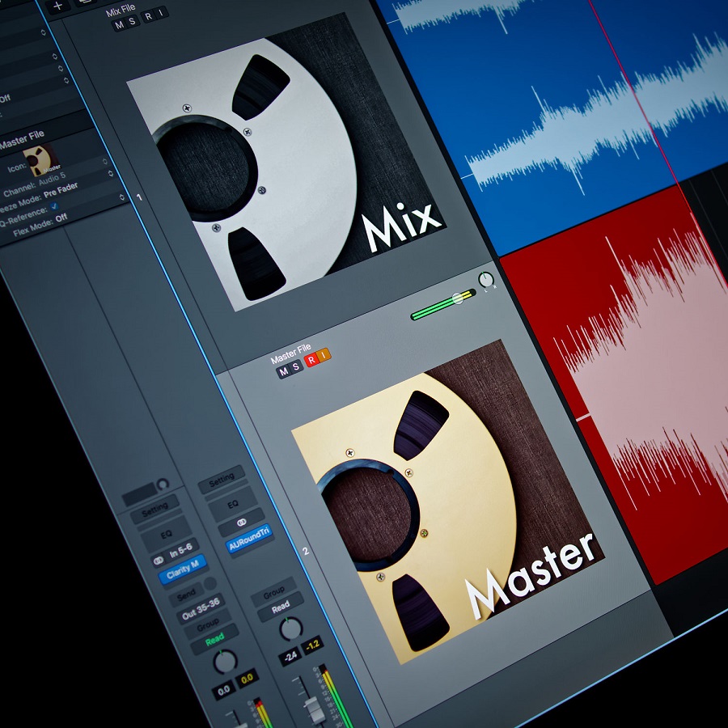Toggle input monitoring on Mix File track

click(161, 12)
